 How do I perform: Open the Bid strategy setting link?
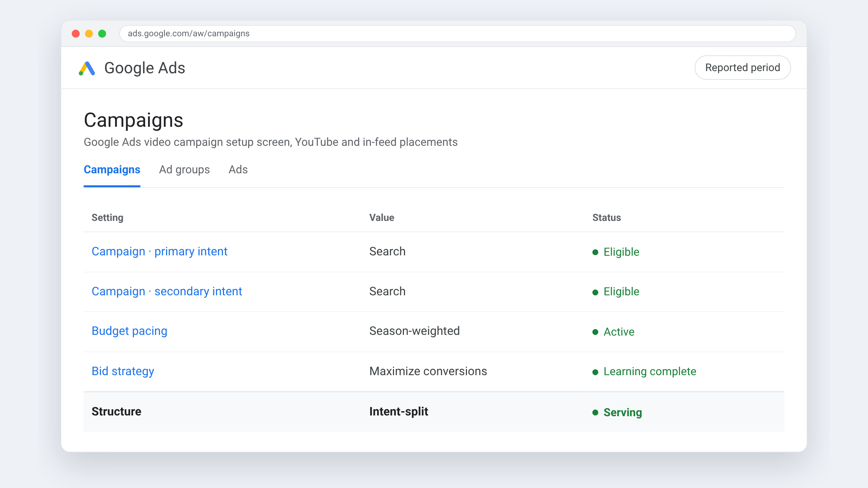(x=123, y=371)
